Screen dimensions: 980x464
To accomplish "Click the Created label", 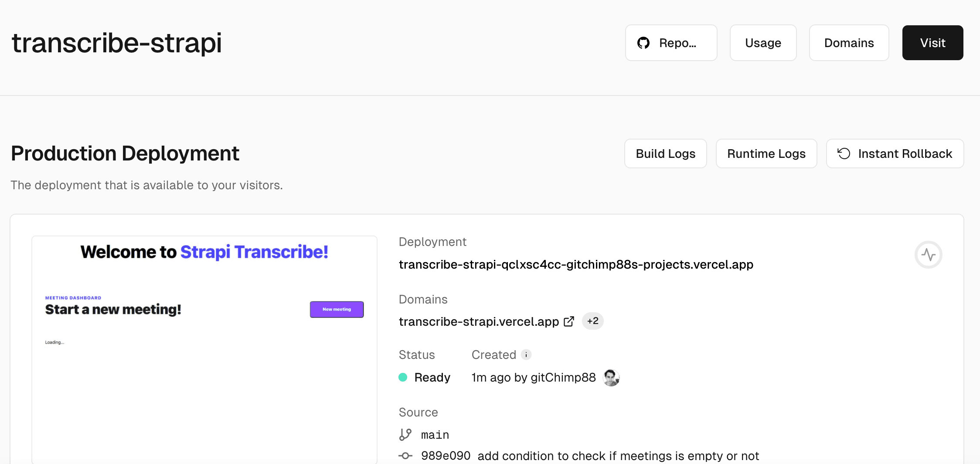I will pyautogui.click(x=494, y=355).
